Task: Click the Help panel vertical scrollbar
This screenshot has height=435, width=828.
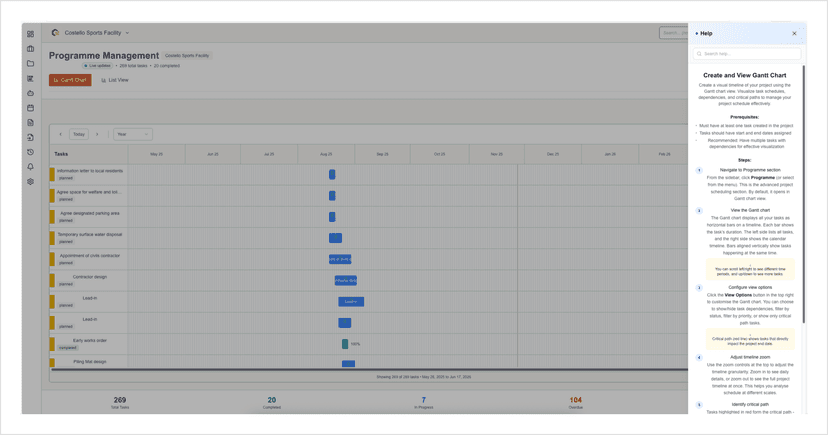Action: [804, 194]
